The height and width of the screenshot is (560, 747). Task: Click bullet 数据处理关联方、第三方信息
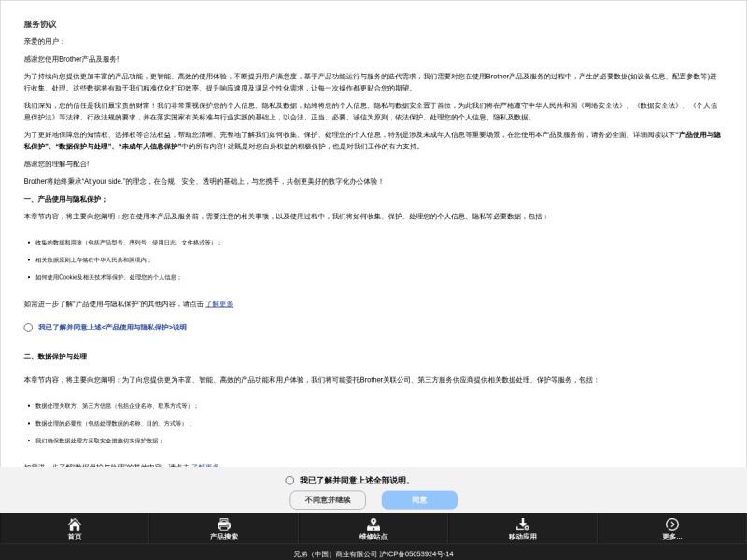coord(116,406)
